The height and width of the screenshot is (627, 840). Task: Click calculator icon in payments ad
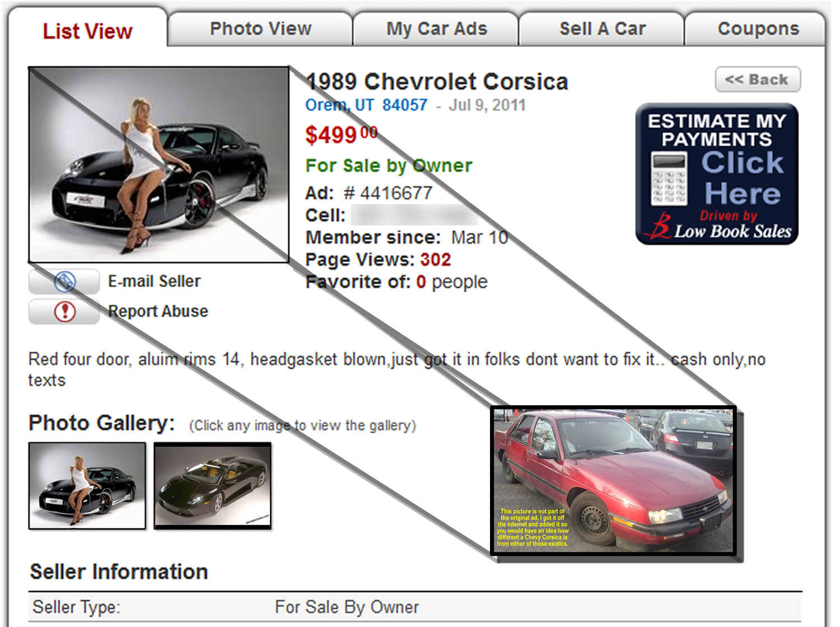coord(669,179)
